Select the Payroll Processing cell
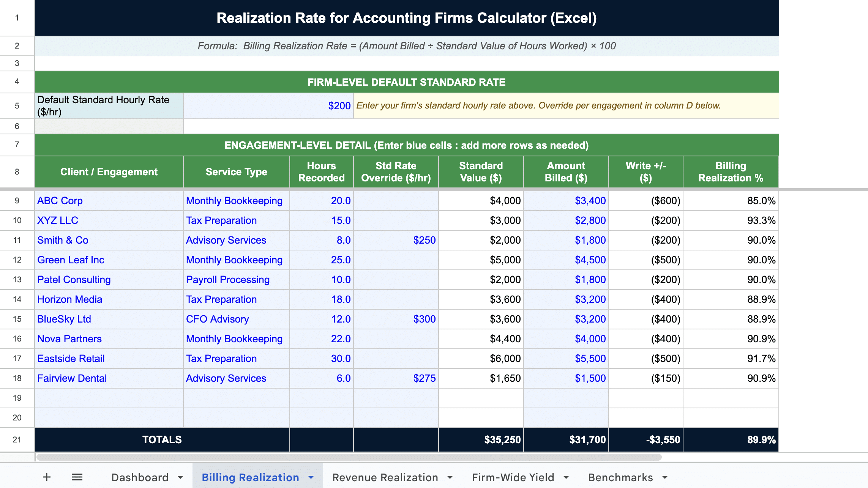This screenshot has height=488, width=868. pos(237,280)
